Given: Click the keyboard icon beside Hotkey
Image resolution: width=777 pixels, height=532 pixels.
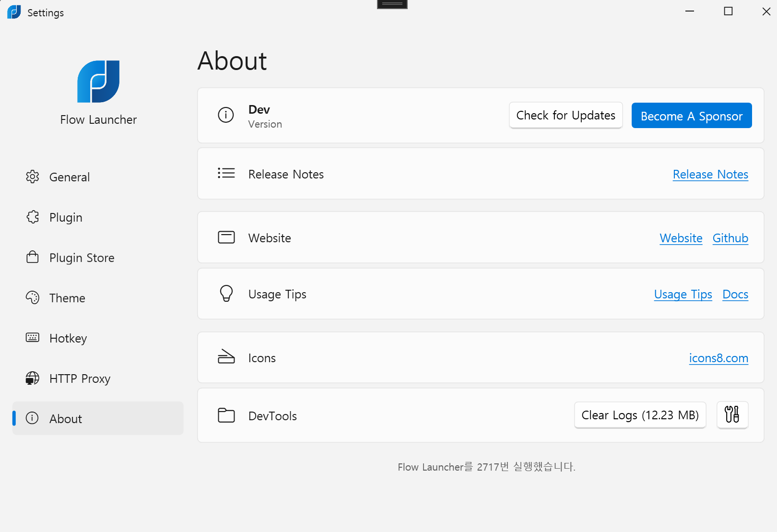Looking at the screenshot, I should pos(32,337).
